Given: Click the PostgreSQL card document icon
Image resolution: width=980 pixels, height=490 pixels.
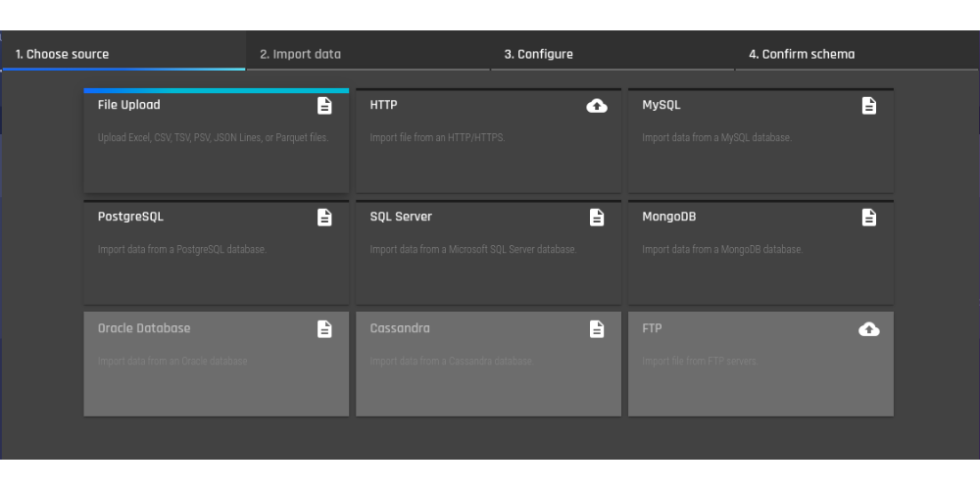Looking at the screenshot, I should [x=324, y=217].
